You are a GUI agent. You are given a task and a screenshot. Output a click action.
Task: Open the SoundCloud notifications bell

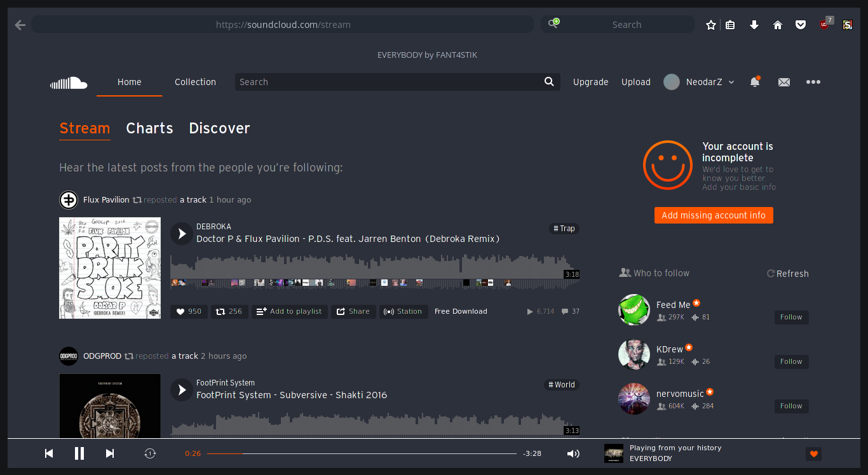pyautogui.click(x=755, y=82)
